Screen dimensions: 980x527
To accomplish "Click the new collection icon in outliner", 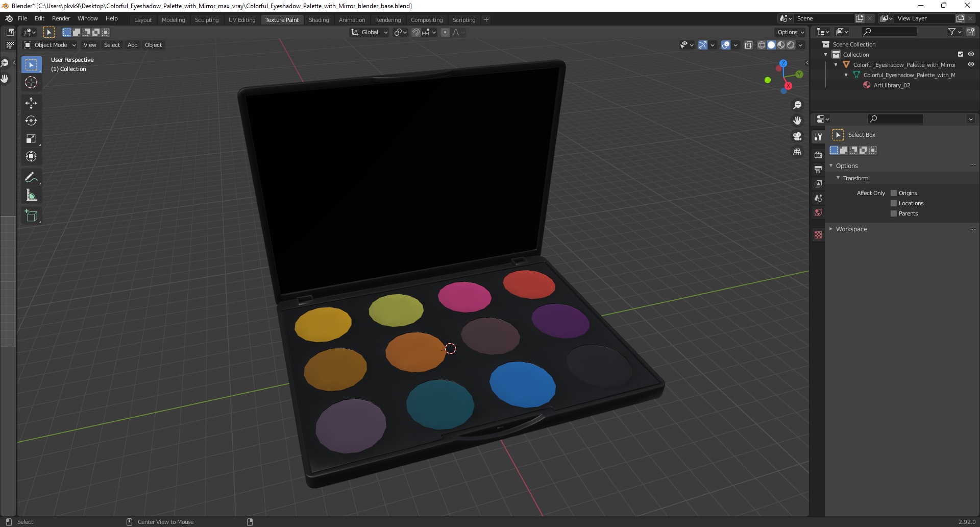I will pyautogui.click(x=971, y=32).
